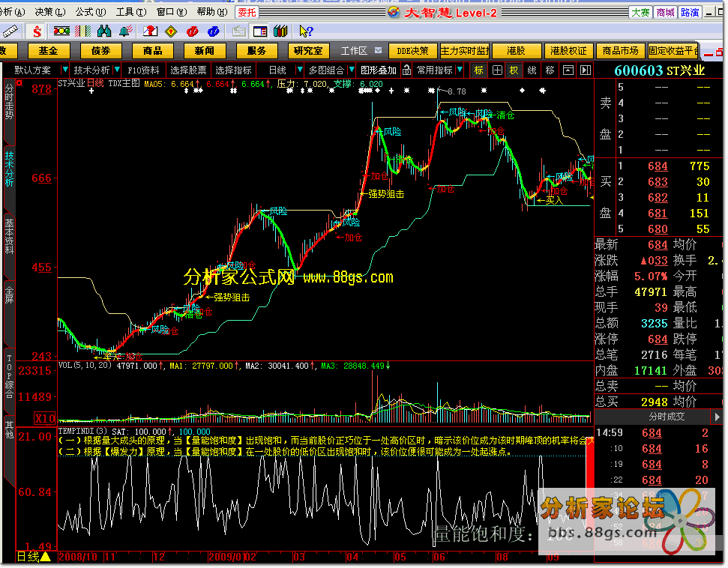
Task: Click the collapse-right side panel icon
Action: coord(586,70)
